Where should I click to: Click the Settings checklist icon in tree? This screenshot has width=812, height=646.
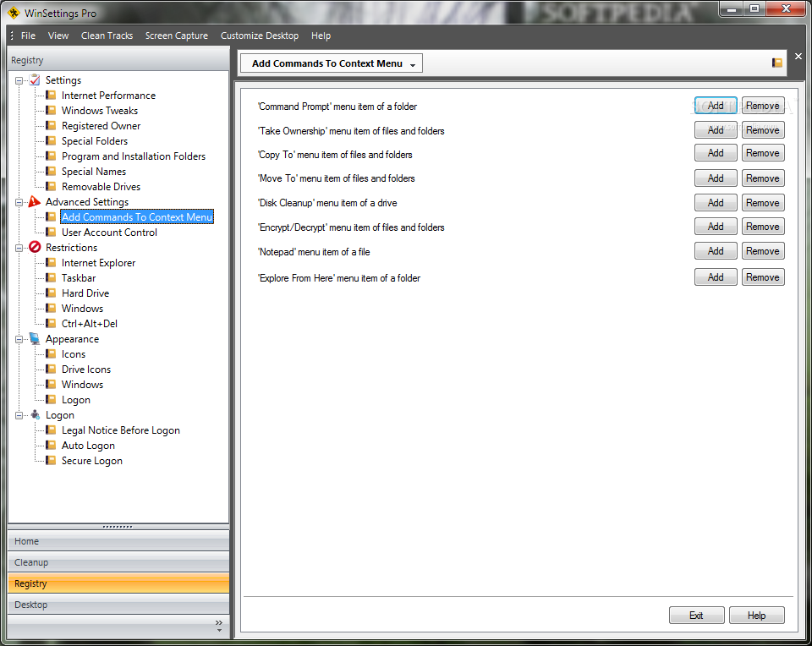click(35, 79)
